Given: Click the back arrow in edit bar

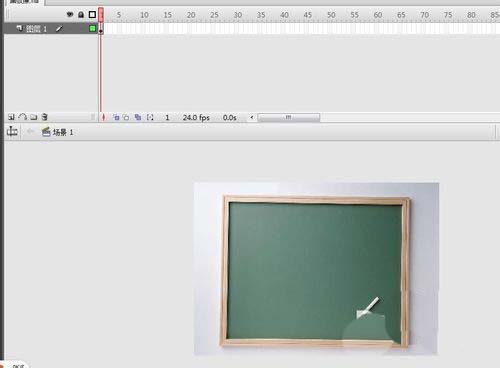Looking at the screenshot, I should tap(30, 132).
